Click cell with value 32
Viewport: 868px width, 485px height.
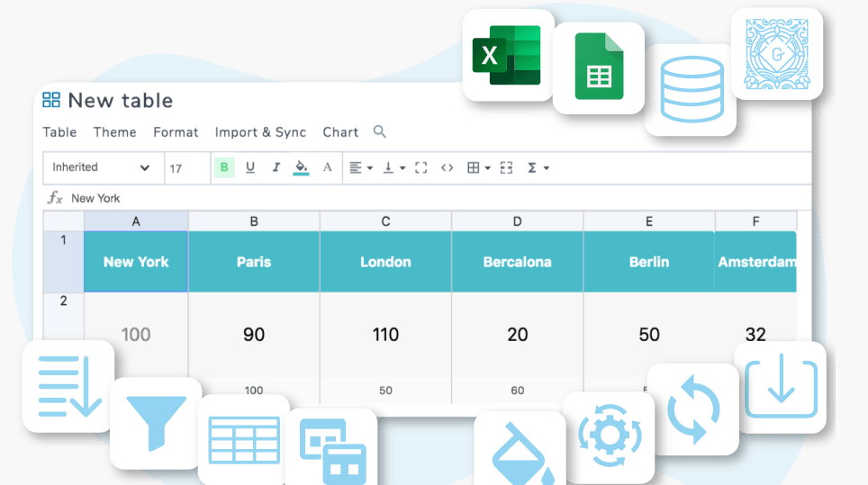755,335
